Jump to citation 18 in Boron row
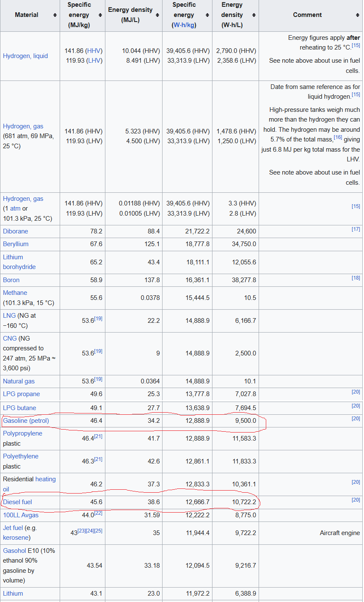 [x=356, y=278]
